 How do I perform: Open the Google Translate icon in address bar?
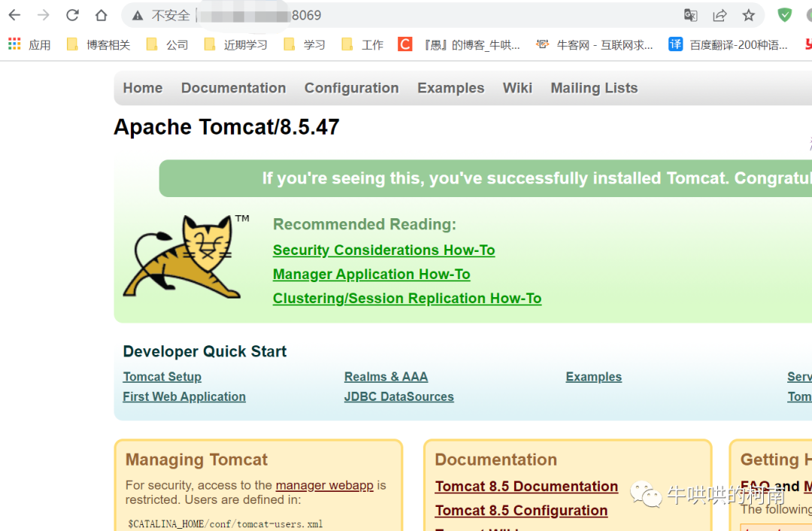pyautogui.click(x=690, y=16)
